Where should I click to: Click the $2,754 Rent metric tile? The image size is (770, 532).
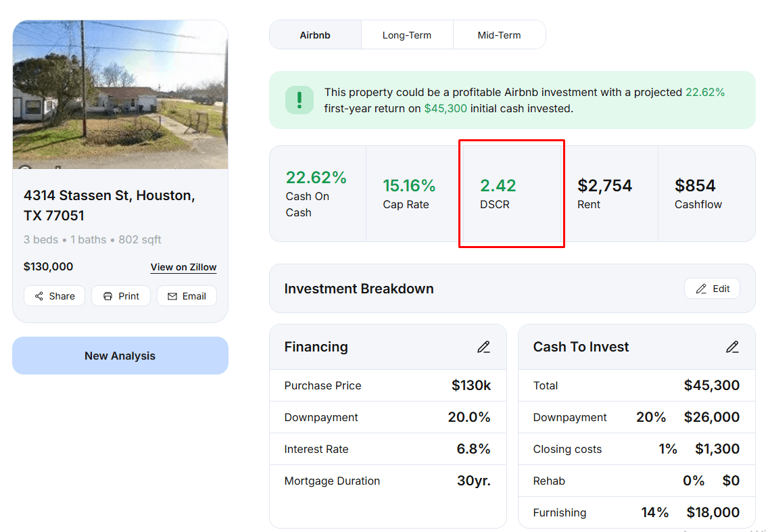[609, 193]
